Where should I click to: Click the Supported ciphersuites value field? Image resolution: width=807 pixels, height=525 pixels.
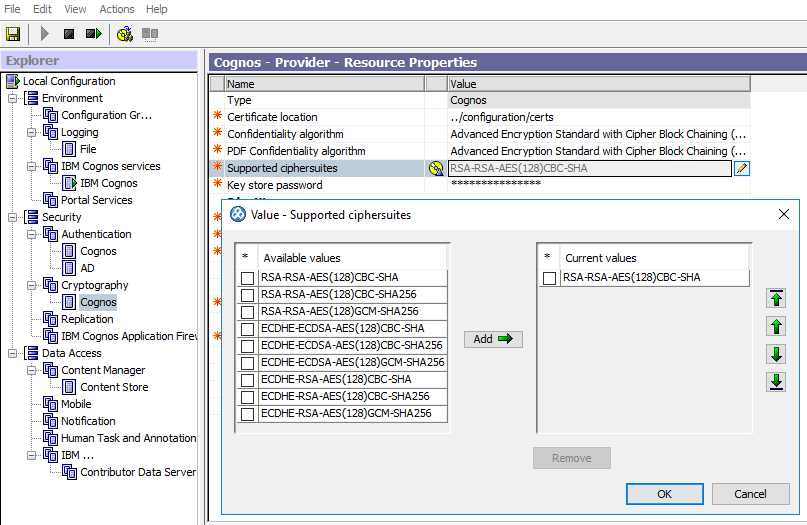coord(590,168)
